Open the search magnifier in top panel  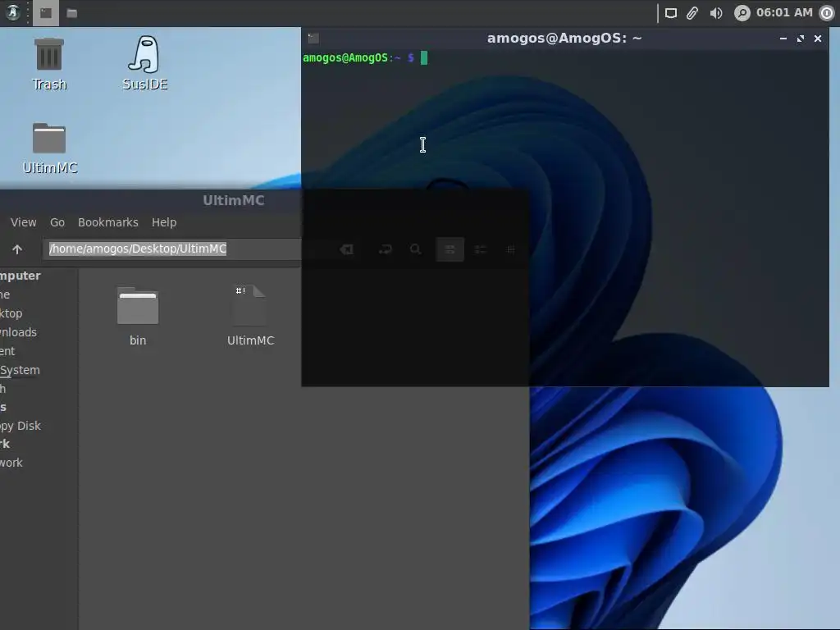coord(742,13)
